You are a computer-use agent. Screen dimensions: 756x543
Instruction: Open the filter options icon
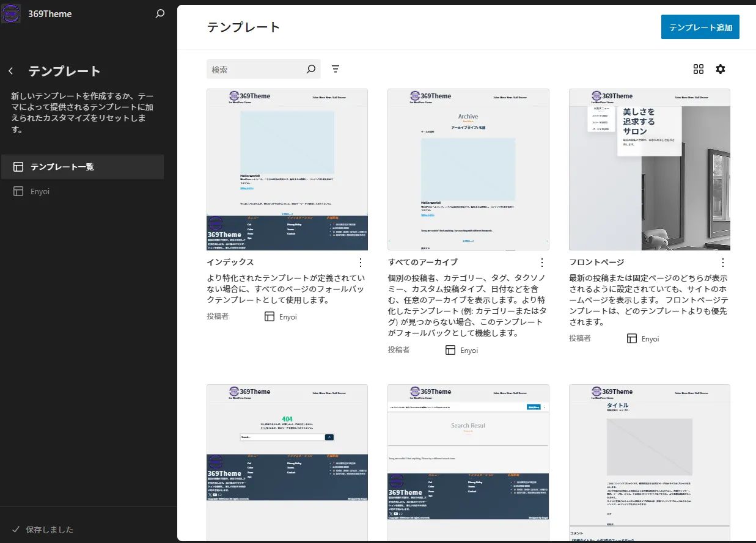336,69
